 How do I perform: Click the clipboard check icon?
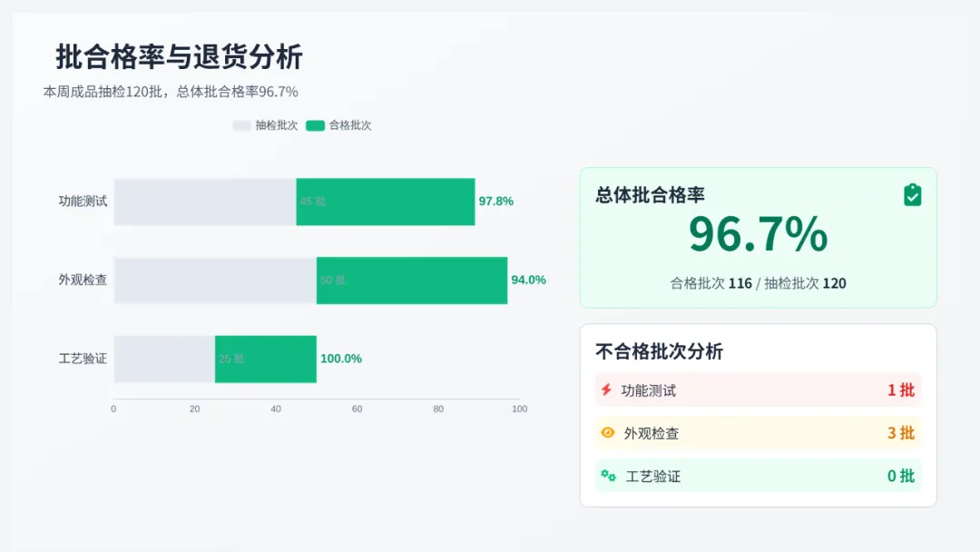coord(912,195)
